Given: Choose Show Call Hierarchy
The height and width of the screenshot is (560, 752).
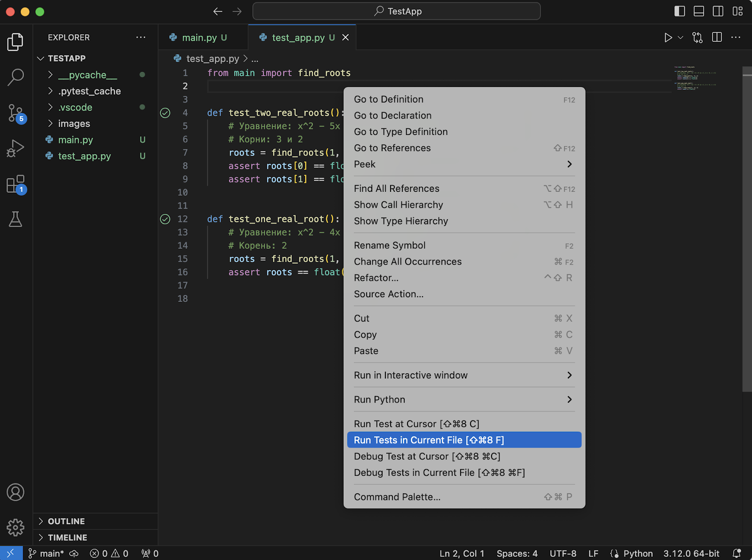Looking at the screenshot, I should coord(464,205).
